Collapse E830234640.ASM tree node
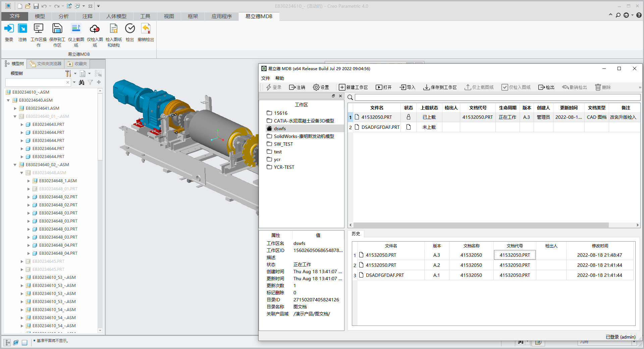Screen dimensions: 644x349 [8, 100]
